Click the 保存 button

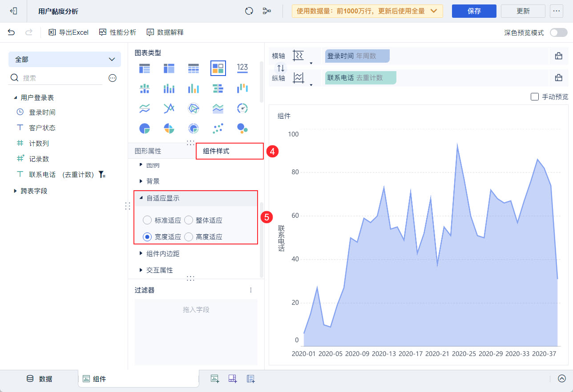click(474, 11)
